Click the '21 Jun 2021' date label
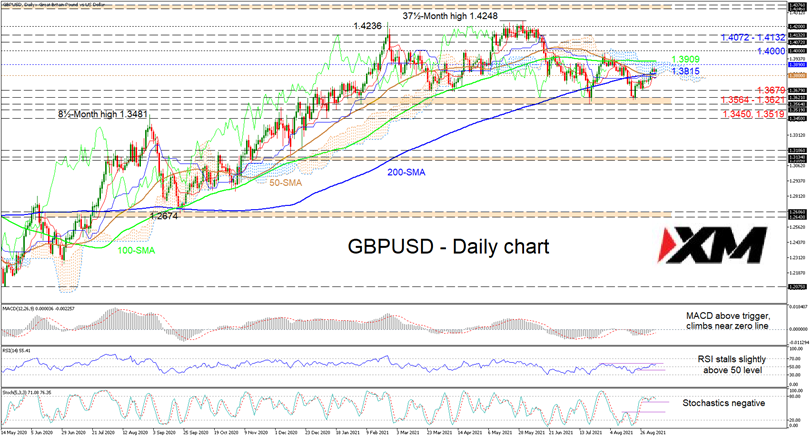This screenshot has width=812, height=438. pos(559,432)
